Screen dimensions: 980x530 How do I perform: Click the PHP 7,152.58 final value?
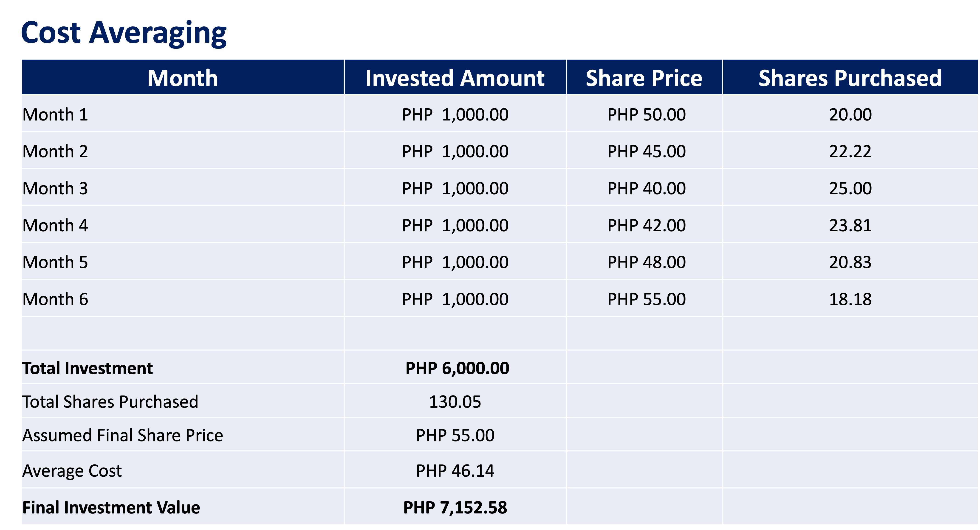(x=455, y=507)
